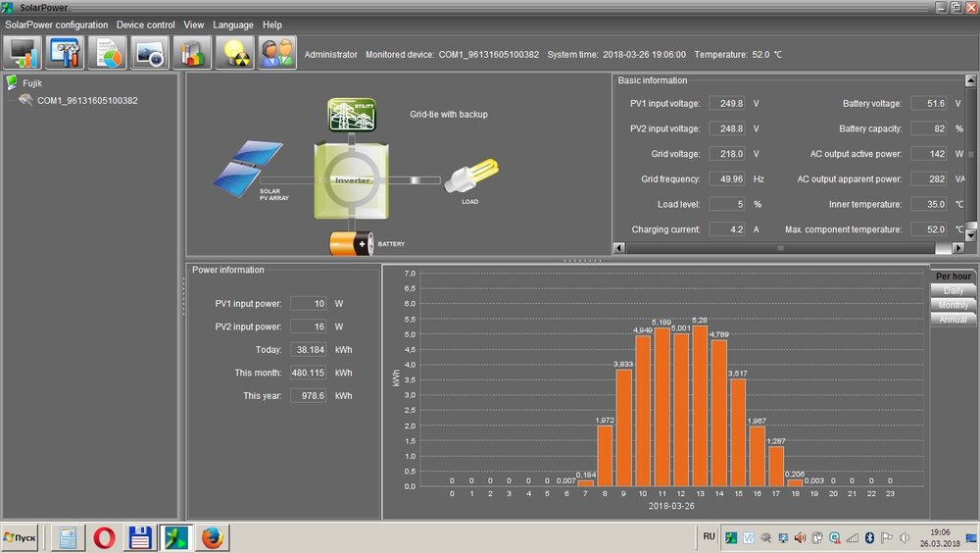Open the two users login icon
This screenshot has width=980, height=553.
[x=276, y=53]
